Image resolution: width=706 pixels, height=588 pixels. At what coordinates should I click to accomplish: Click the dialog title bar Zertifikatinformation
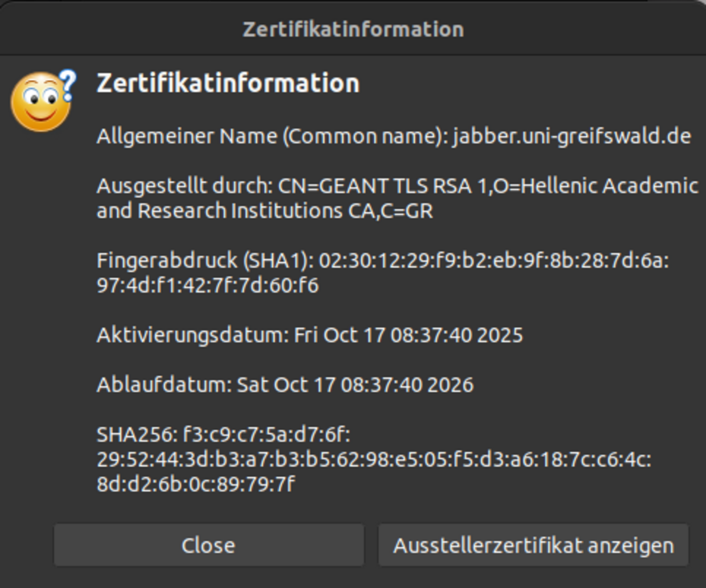coord(353,29)
